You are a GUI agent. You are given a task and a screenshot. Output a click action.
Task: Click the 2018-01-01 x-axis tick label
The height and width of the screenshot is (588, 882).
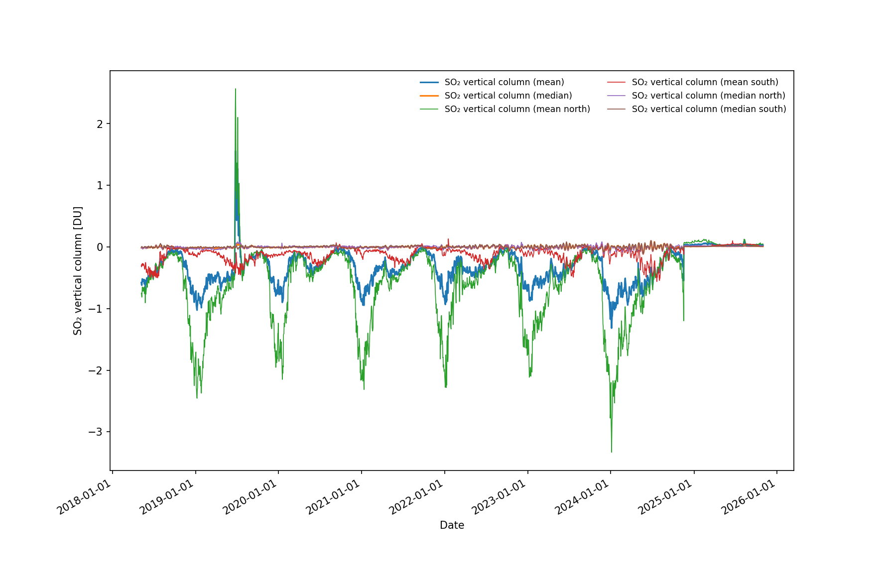85,497
